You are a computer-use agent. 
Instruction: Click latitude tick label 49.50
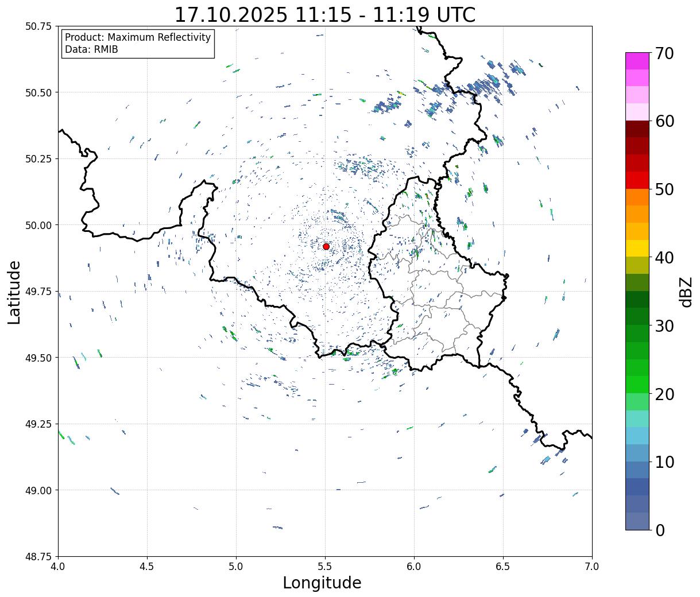[x=38, y=358]
